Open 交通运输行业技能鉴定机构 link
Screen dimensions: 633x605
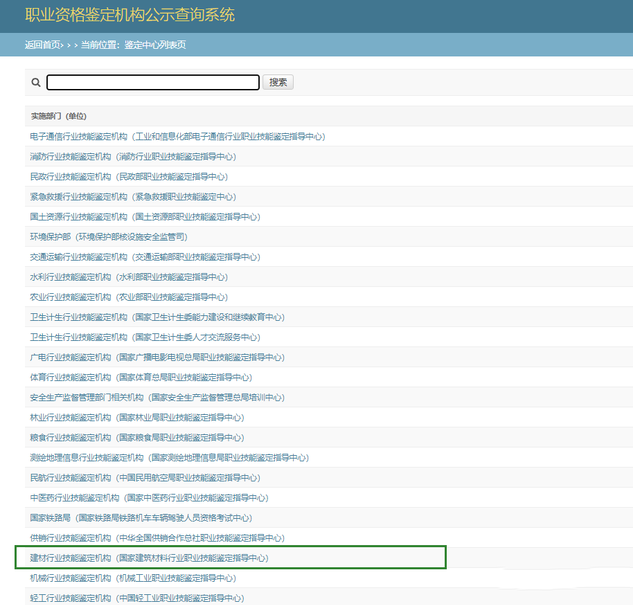(x=145, y=257)
